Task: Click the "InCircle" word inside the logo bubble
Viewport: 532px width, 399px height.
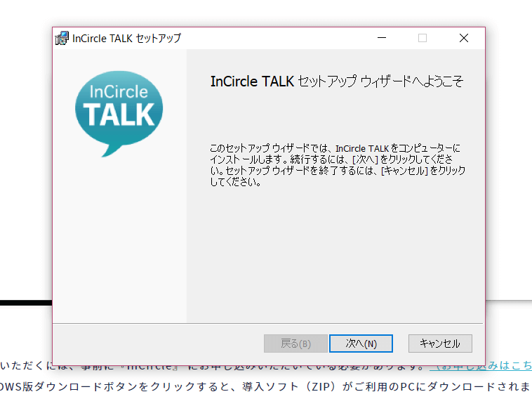Action: pyautogui.click(x=117, y=92)
